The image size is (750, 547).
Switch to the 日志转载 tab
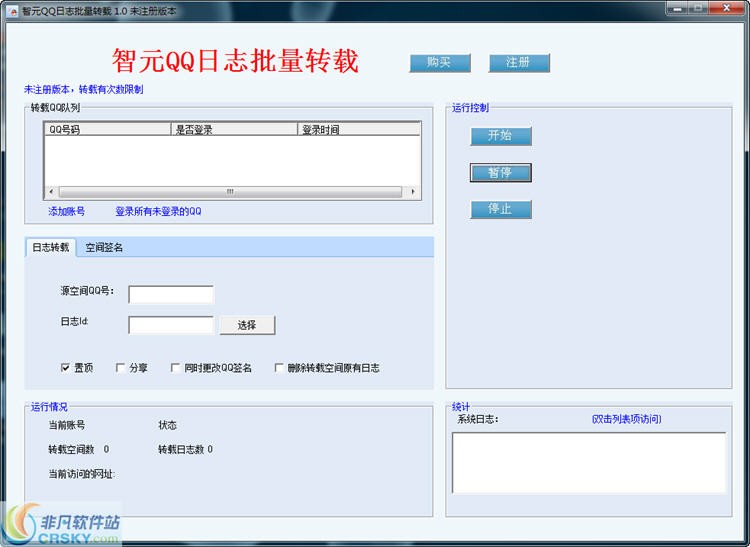coord(51,247)
